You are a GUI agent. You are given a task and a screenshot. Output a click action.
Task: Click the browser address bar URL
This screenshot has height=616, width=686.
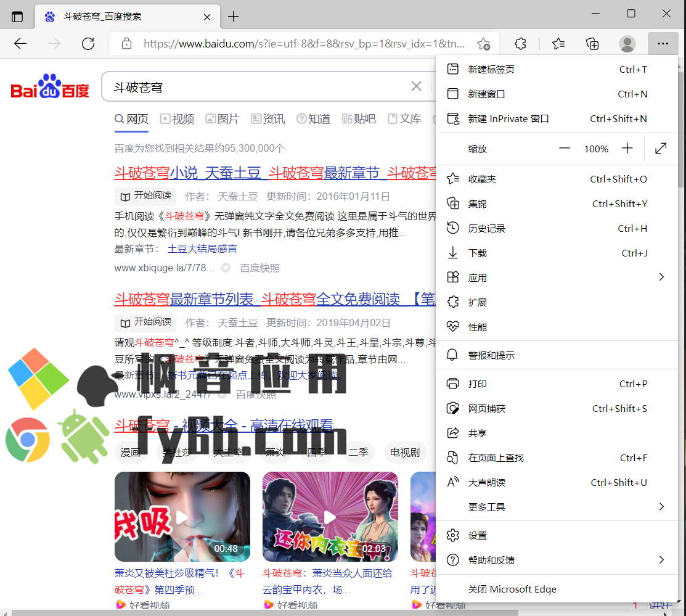304,44
